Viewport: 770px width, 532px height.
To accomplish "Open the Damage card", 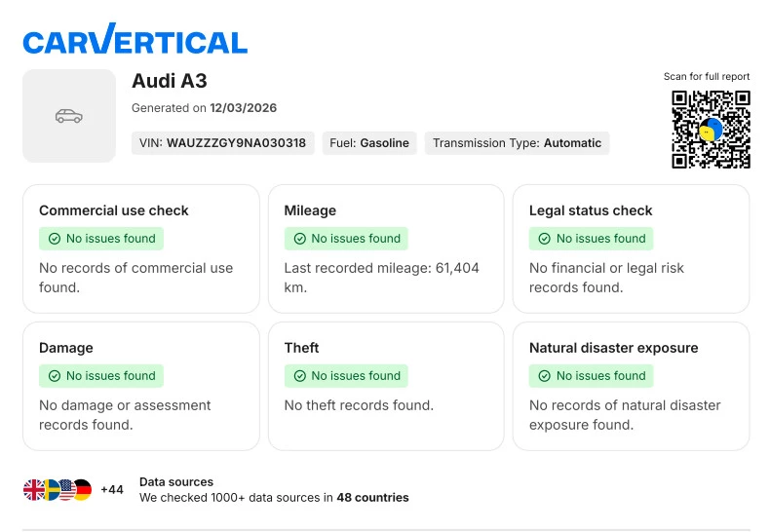I will coord(141,386).
